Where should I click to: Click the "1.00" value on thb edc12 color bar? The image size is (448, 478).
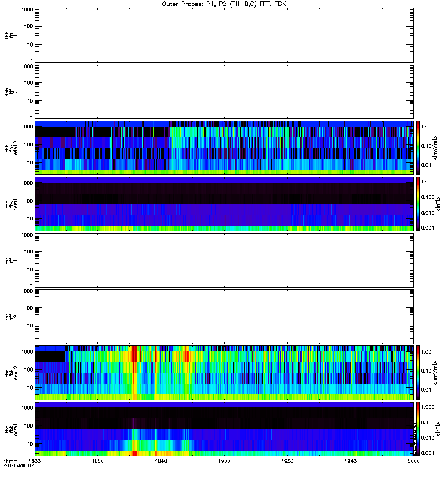[x=426, y=127]
